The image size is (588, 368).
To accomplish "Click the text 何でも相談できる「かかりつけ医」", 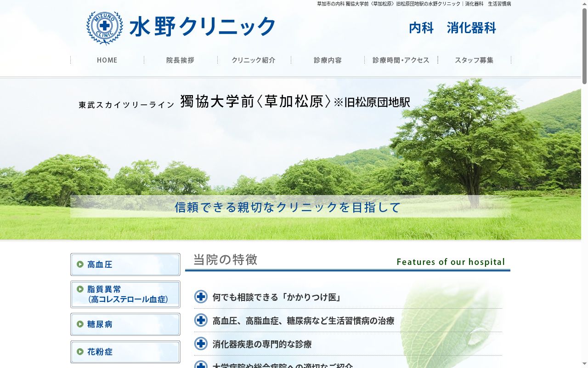I will coord(277,297).
